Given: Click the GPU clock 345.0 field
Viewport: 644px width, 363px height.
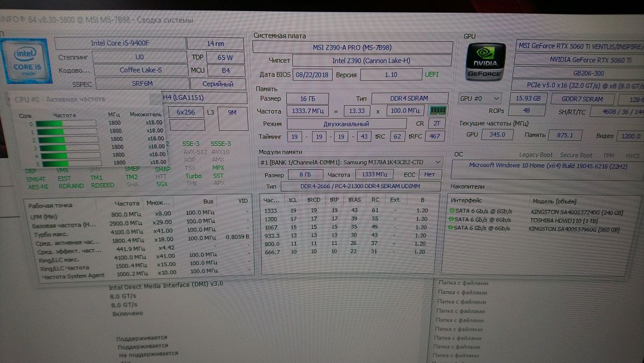Looking at the screenshot, I should tap(497, 135).
